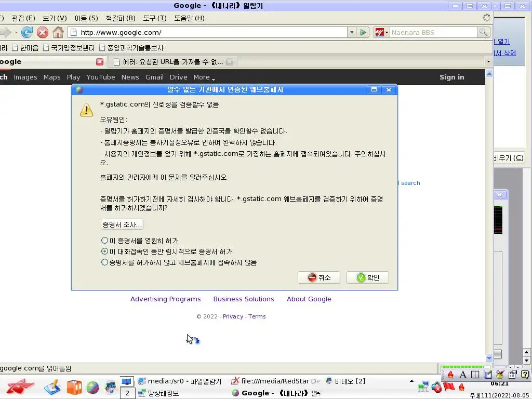Image resolution: width=532 pixels, height=399 pixels.
Task: Click the muted volume tray icon
Action: 436,387
